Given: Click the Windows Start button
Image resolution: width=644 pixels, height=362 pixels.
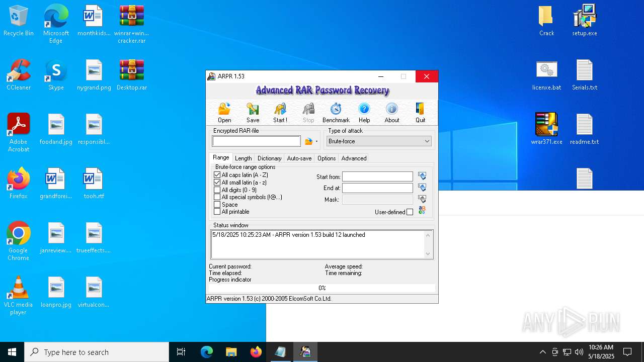Looking at the screenshot, I should pos(12,352).
